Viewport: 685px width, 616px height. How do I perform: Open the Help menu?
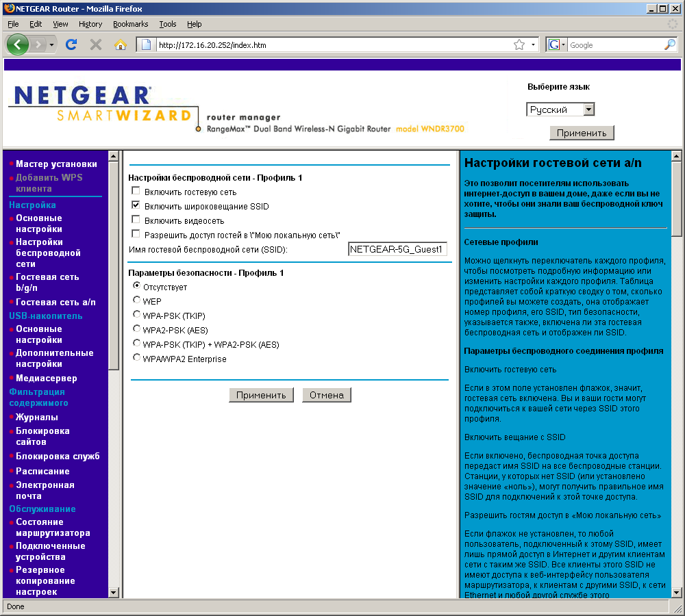click(x=194, y=24)
